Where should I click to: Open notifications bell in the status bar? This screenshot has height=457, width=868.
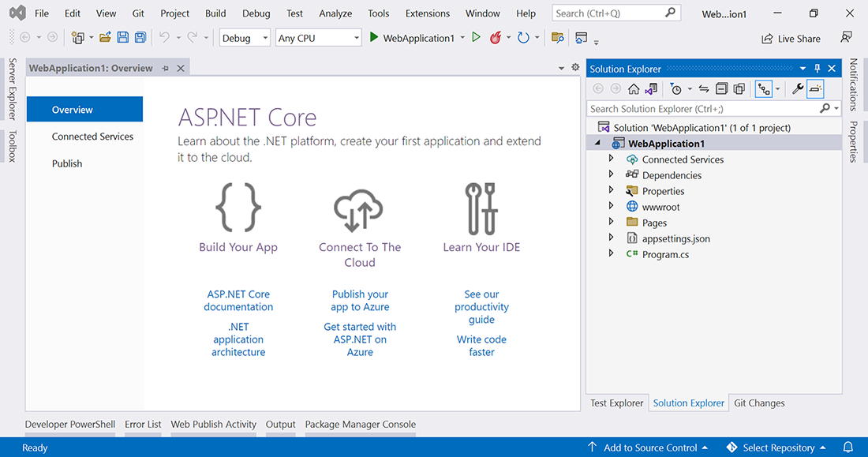tap(847, 447)
